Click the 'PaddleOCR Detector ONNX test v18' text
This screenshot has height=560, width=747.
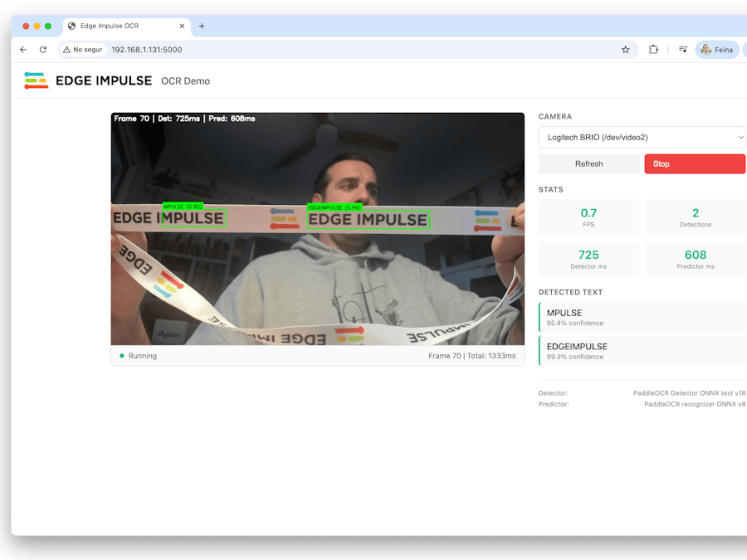tap(689, 393)
